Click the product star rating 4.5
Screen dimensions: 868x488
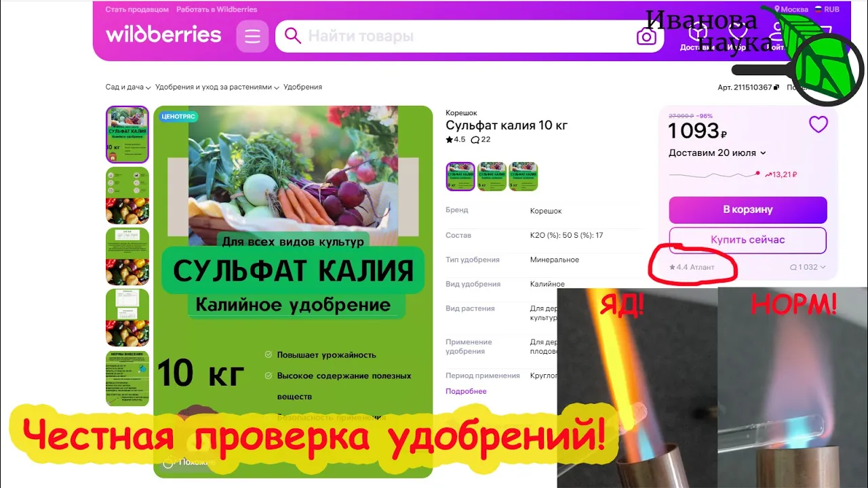click(456, 140)
